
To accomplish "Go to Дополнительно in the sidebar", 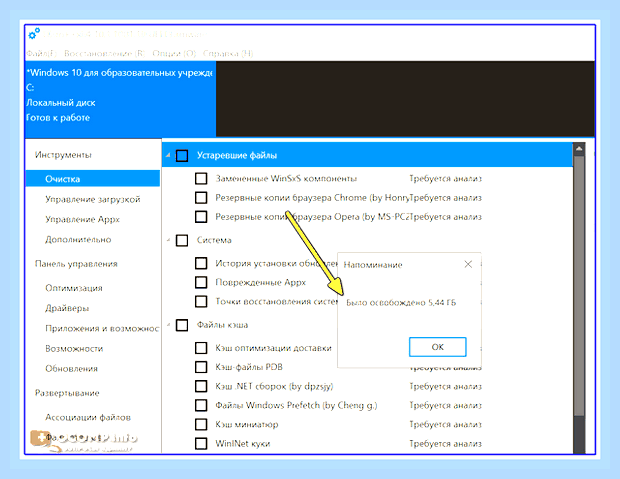I will (x=78, y=239).
